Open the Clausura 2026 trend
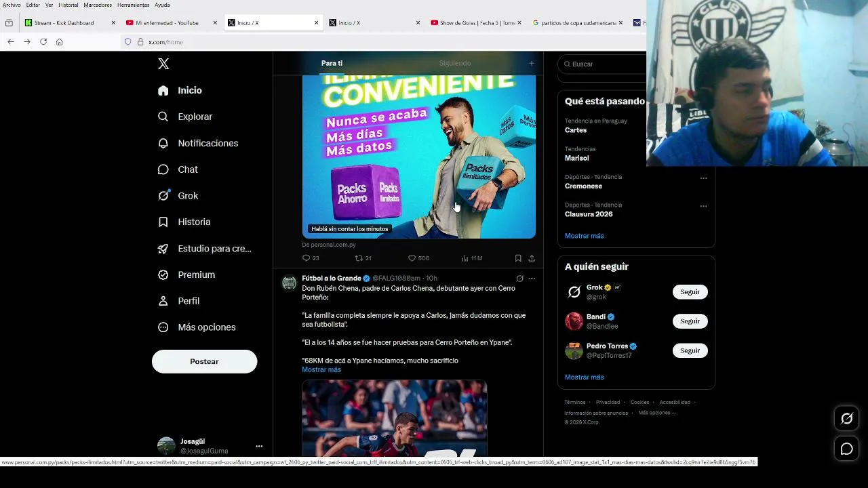Viewport: 868px width, 488px height. (589, 214)
